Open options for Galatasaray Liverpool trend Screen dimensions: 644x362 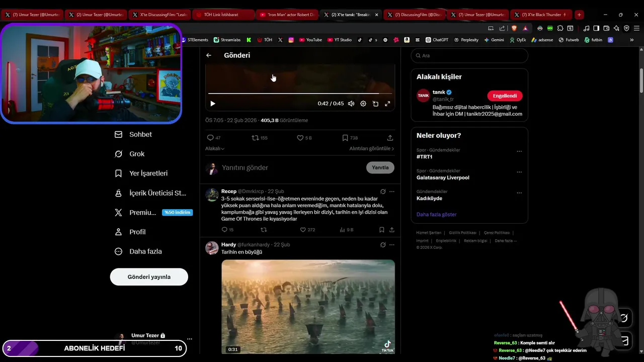[x=519, y=172]
